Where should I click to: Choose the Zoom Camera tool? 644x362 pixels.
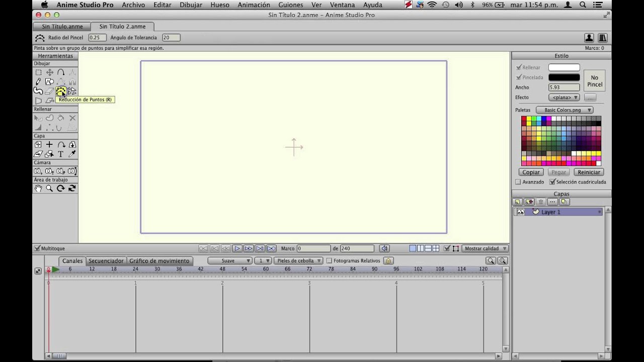pos(49,171)
